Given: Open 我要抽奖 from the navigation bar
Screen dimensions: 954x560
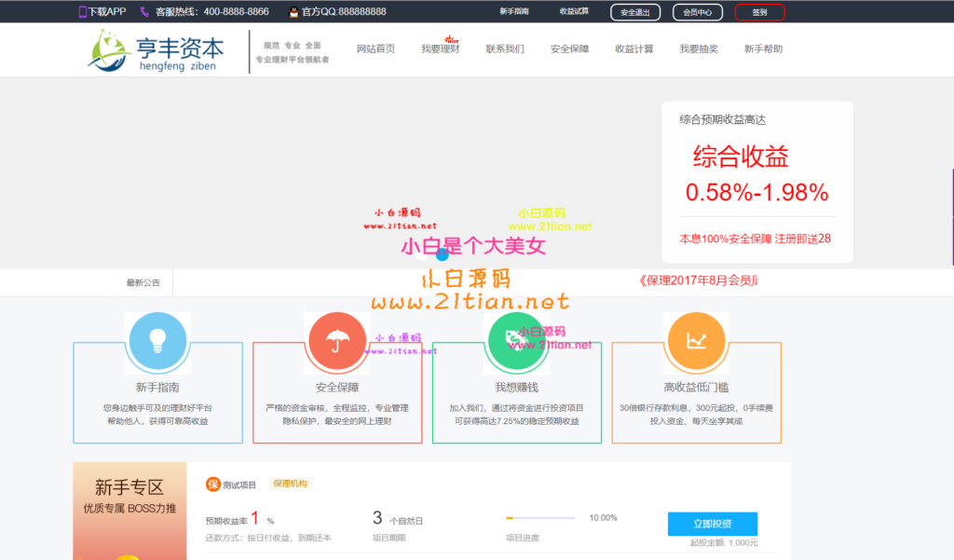Looking at the screenshot, I should pos(699,49).
